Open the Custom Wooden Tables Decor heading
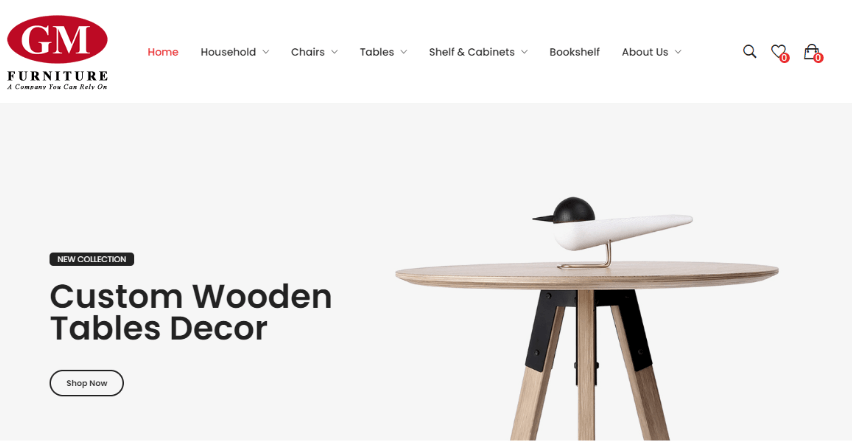 (191, 313)
